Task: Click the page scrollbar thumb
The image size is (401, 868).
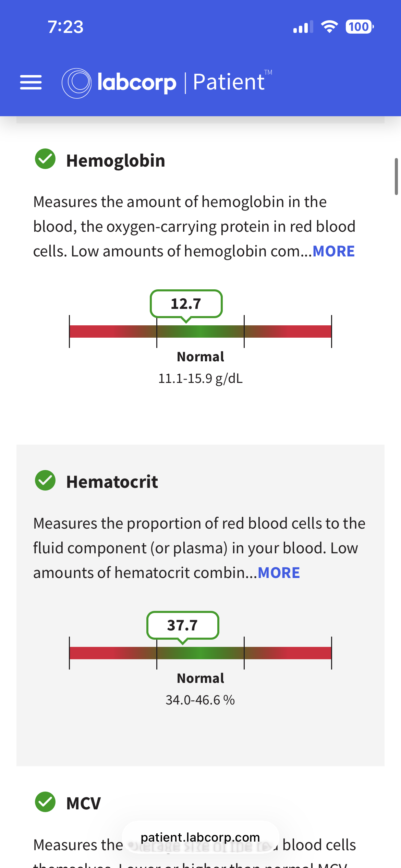Action: 396,177
